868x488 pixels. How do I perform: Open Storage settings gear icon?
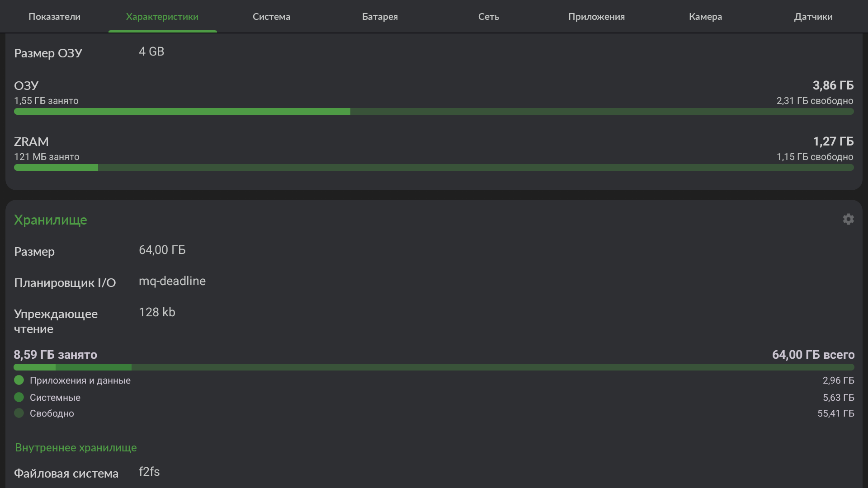point(848,219)
